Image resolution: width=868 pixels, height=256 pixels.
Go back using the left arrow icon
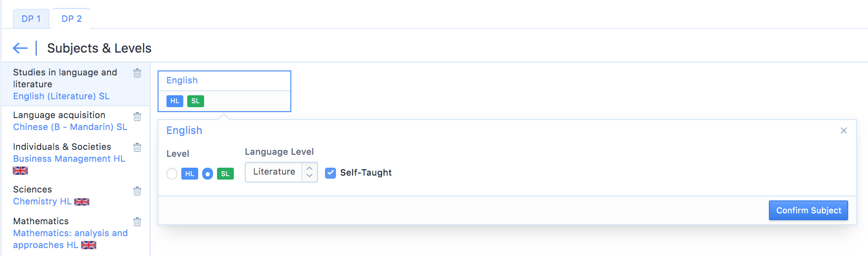coord(20,48)
